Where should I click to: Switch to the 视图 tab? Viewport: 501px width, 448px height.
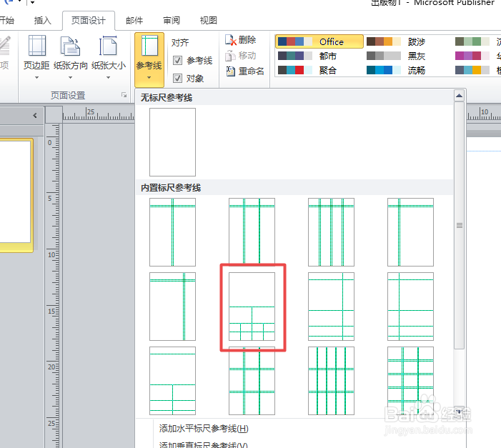(208, 21)
